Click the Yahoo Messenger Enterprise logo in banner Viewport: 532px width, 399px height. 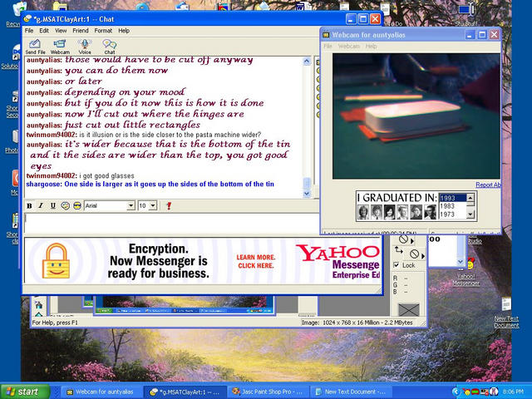[337, 261]
